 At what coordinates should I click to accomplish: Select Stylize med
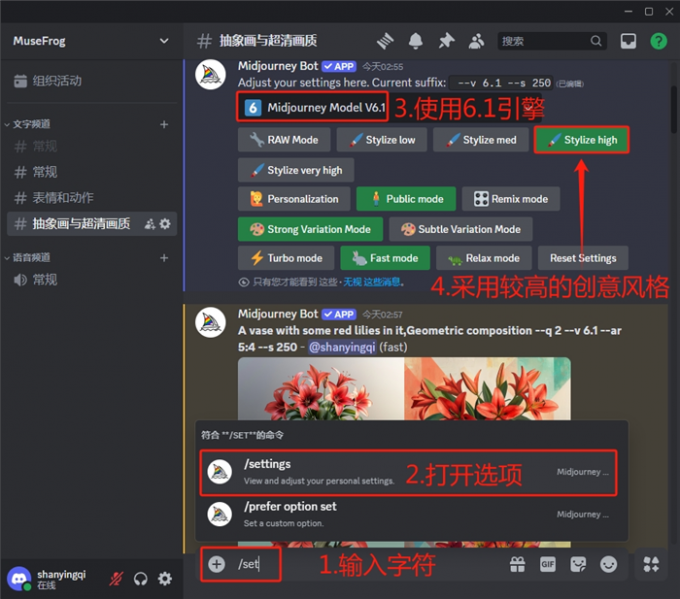pyautogui.click(x=481, y=140)
